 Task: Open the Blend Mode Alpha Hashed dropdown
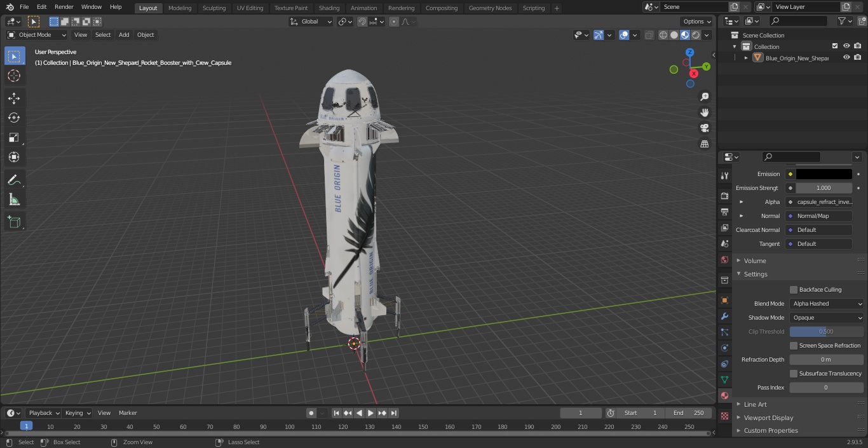827,304
